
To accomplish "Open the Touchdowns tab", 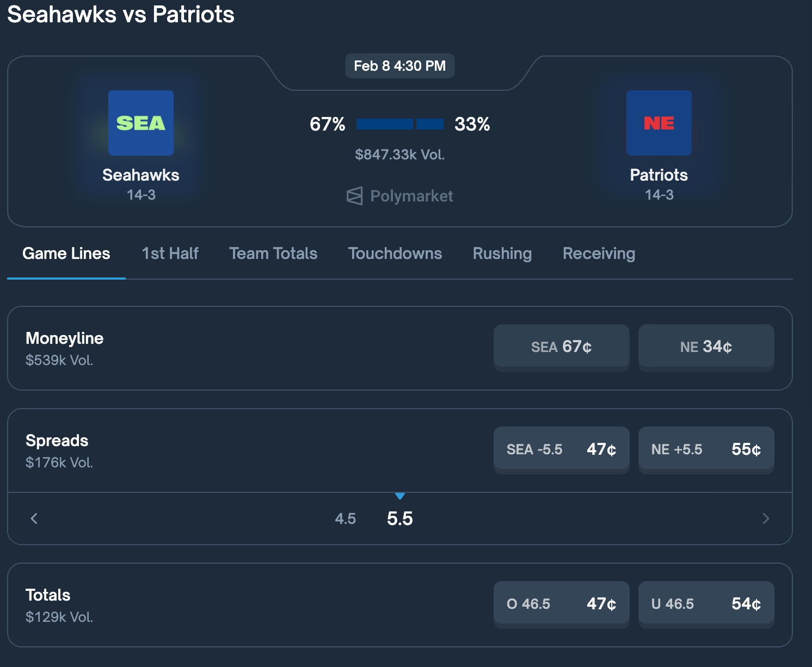I will tap(395, 254).
